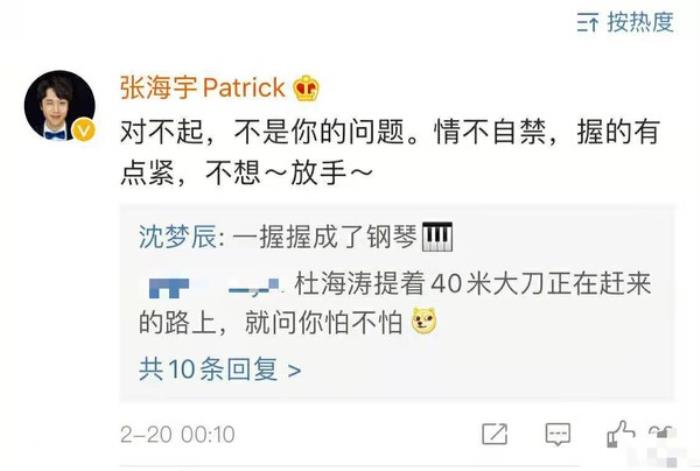Tap the piano emoji in reply
Screen dimensions: 700x471
438,237
